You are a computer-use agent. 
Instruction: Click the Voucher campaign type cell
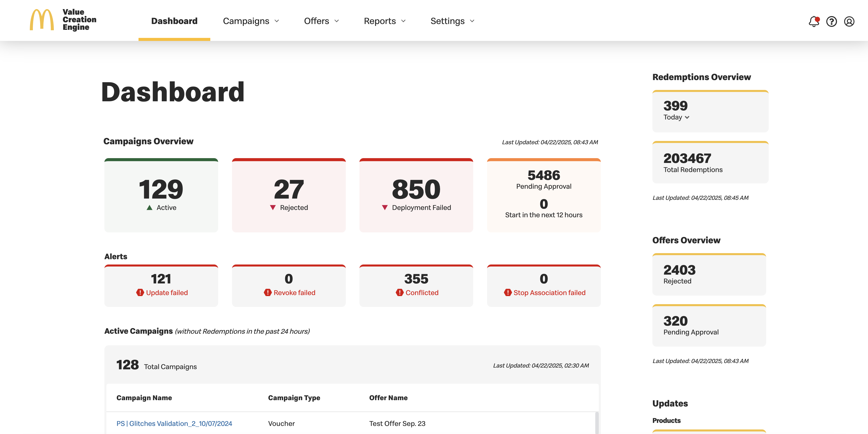pyautogui.click(x=281, y=423)
